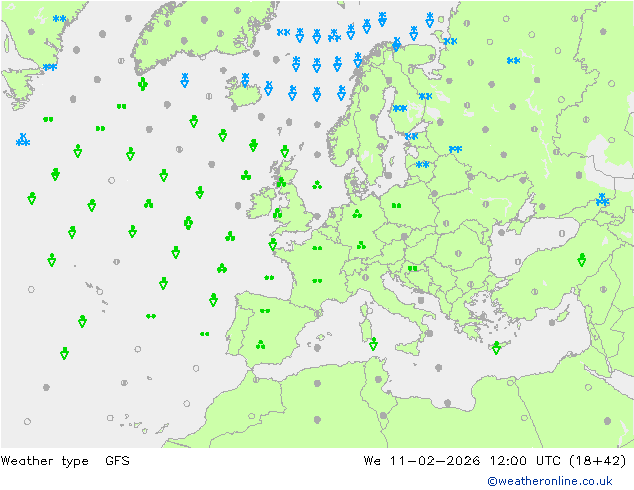Click the green double-dot symbol over southern France
The image size is (634, 490).
[317, 281]
